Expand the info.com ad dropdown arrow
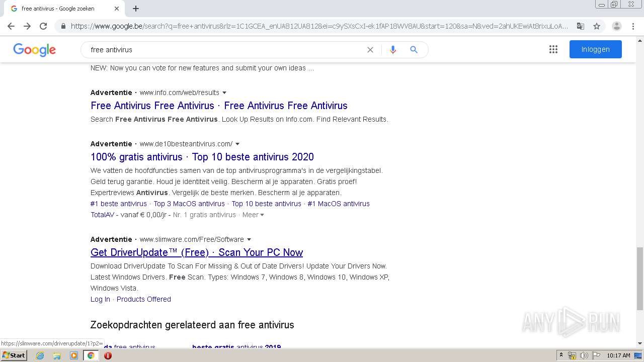The image size is (644, 362). (224, 93)
